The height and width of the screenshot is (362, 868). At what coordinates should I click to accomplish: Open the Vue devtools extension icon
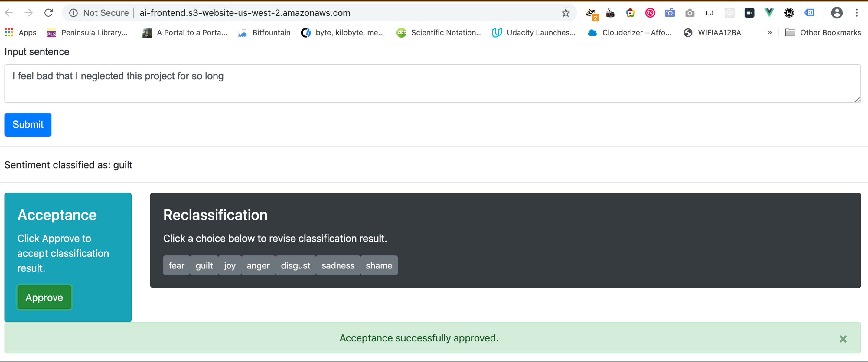click(x=769, y=13)
